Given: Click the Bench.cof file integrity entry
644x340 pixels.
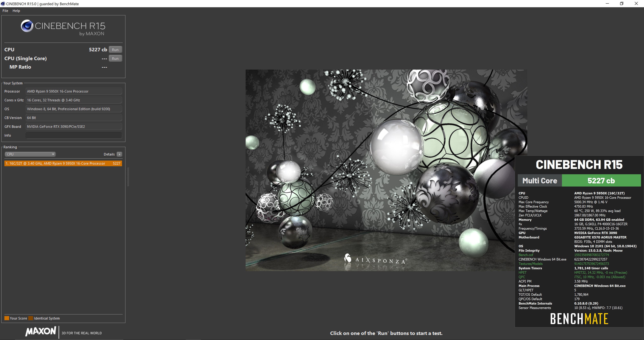Looking at the screenshot, I should click(x=526, y=255).
